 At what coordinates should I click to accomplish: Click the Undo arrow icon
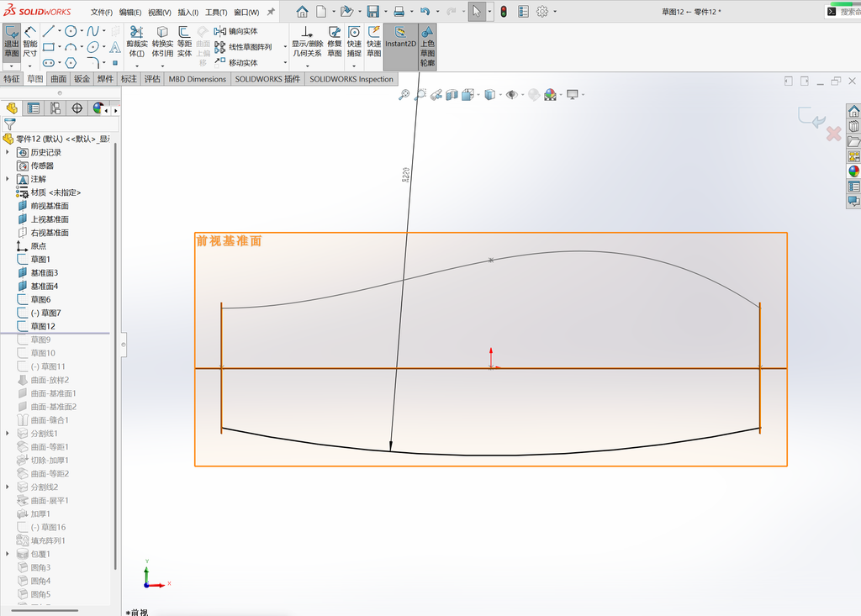425,12
